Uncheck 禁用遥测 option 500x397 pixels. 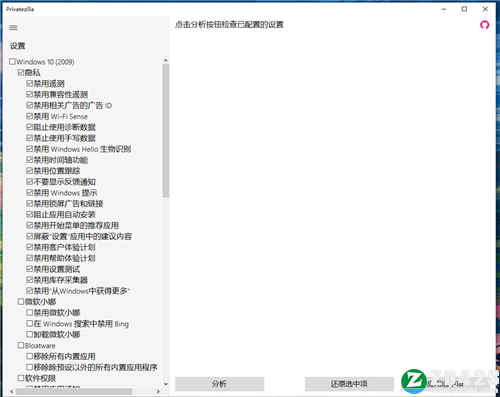click(x=29, y=83)
